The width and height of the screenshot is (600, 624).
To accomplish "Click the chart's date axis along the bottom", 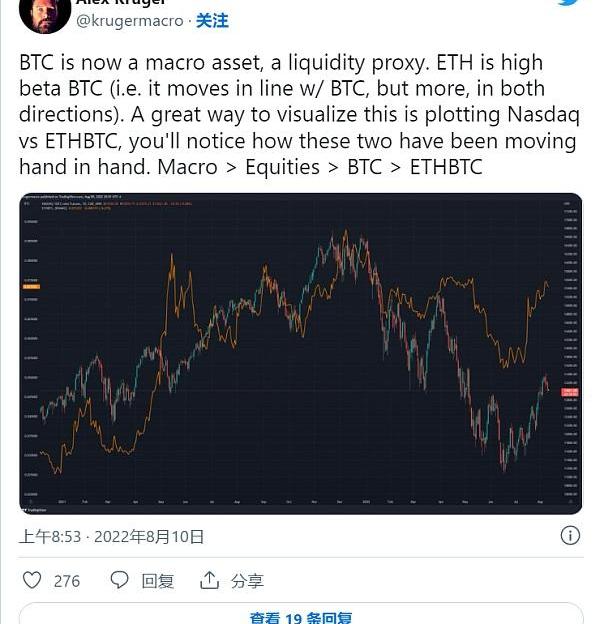I will (x=294, y=502).
